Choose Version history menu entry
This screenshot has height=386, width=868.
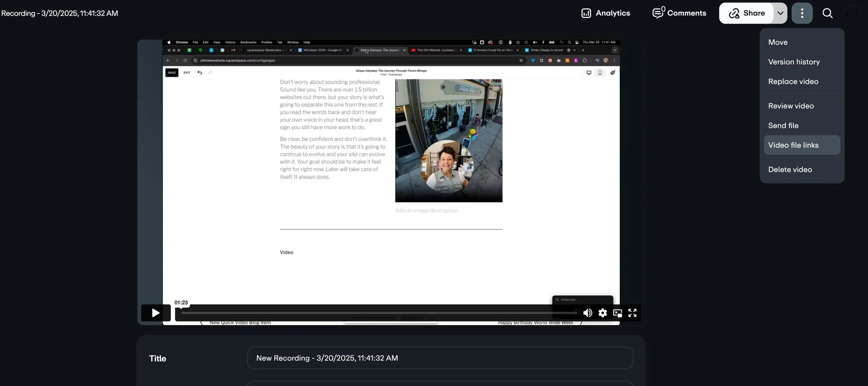point(794,62)
